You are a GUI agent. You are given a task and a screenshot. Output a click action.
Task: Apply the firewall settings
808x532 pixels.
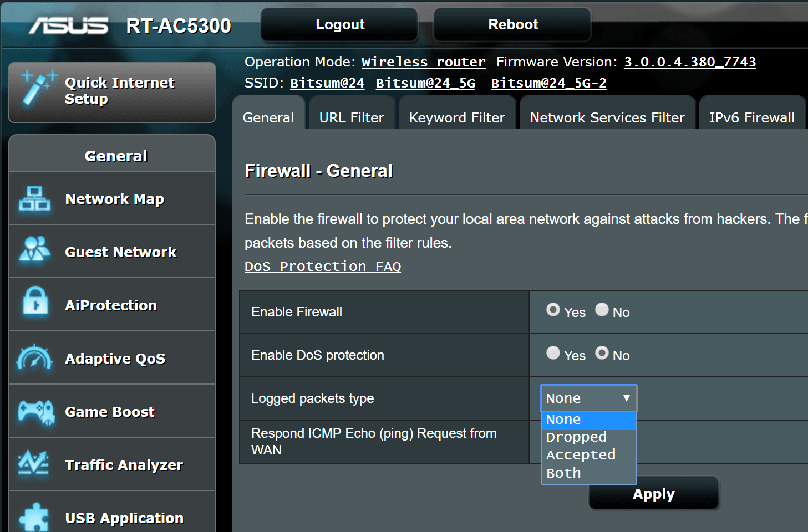coord(654,493)
